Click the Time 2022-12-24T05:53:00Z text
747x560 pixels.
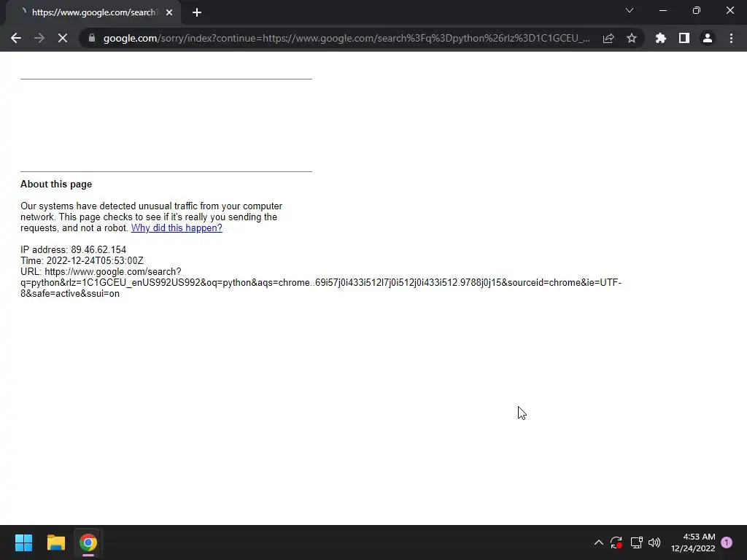82,260
